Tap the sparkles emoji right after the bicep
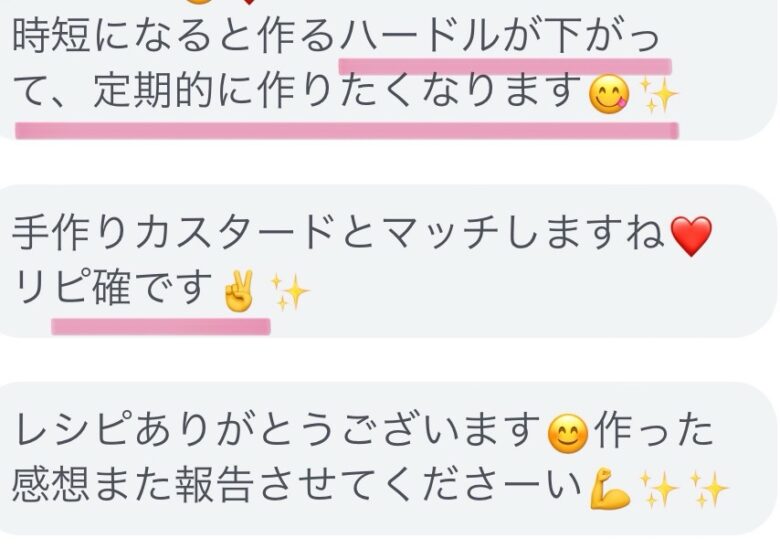This screenshot has width=780, height=548. point(659,489)
